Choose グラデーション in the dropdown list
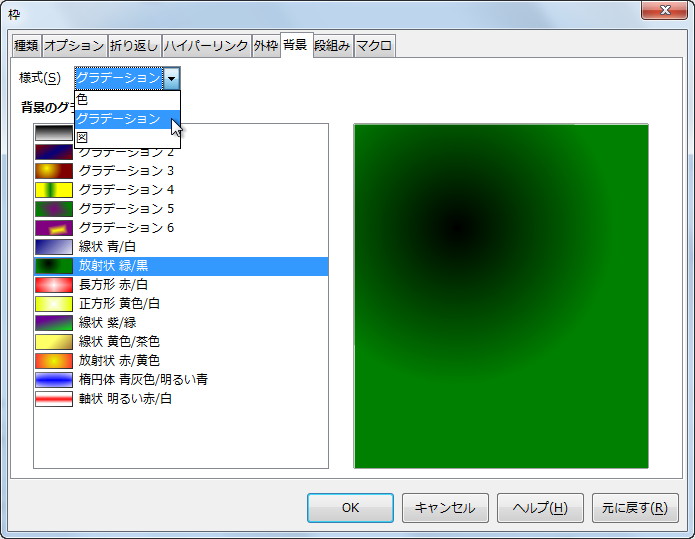Image resolution: width=695 pixels, height=539 pixels. (127, 119)
